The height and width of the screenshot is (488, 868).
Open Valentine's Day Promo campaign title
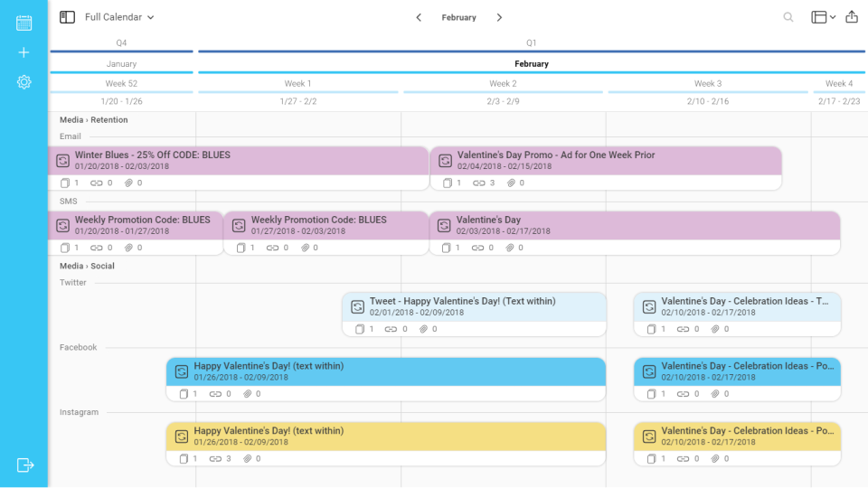point(556,155)
